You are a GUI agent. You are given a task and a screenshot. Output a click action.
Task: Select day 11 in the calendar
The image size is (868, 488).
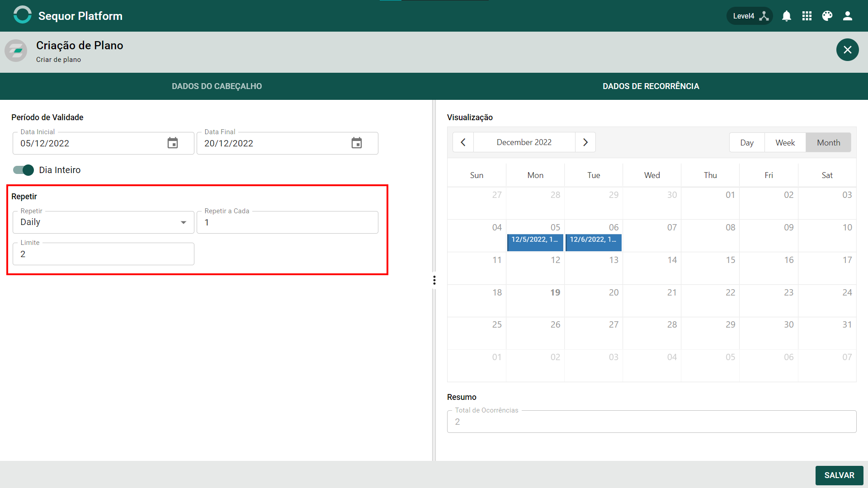pos(476,268)
